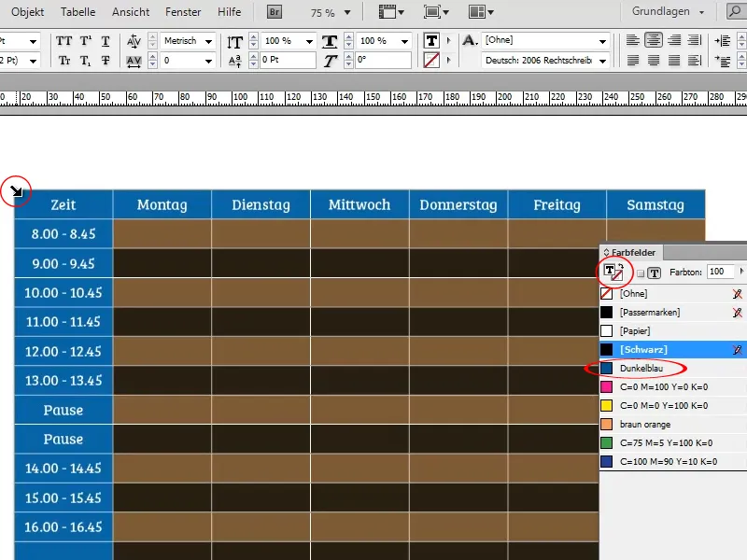Toggle All Caps (TT) formatting

tap(63, 41)
